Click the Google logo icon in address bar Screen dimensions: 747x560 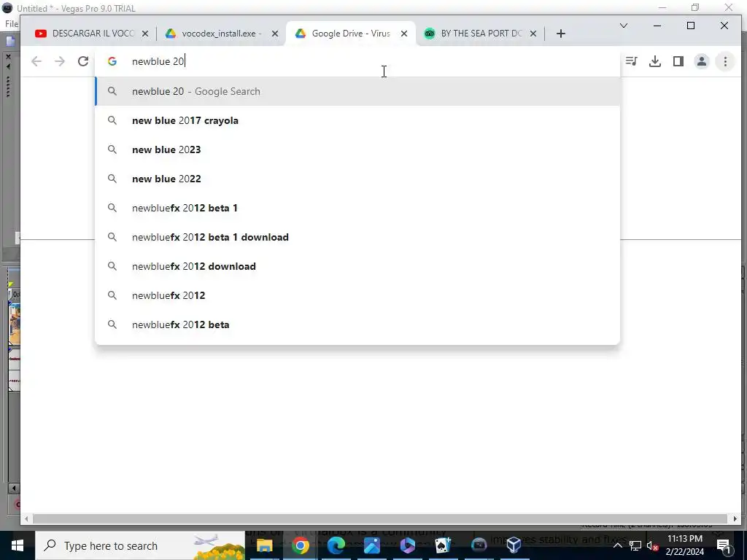(x=112, y=61)
